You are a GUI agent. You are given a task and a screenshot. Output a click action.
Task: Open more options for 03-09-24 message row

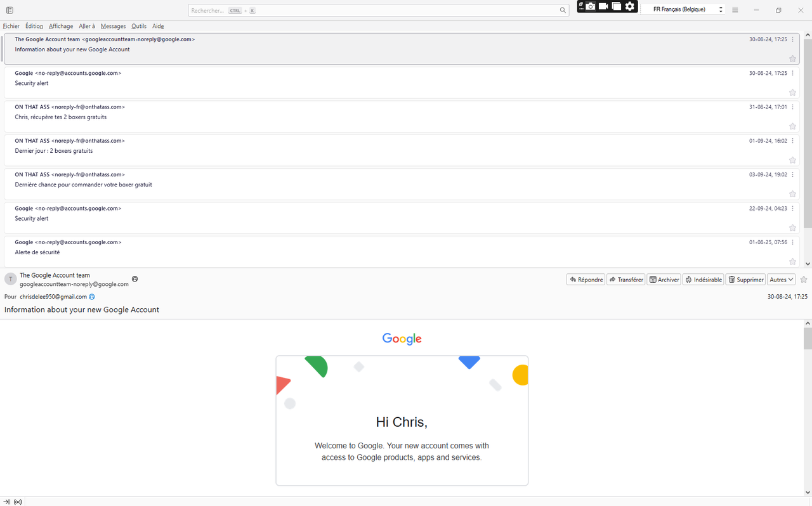793,174
